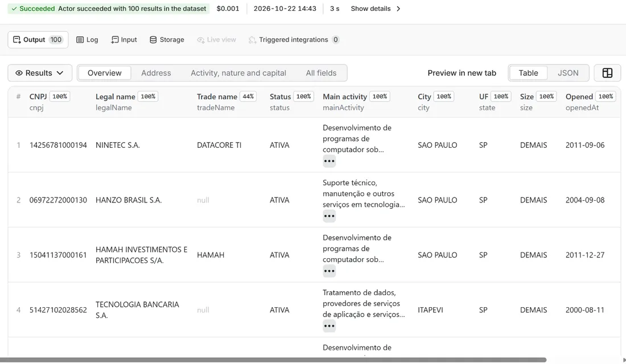626x364 pixels.
Task: Click trade name DATACORE TI
Action: [x=219, y=145]
